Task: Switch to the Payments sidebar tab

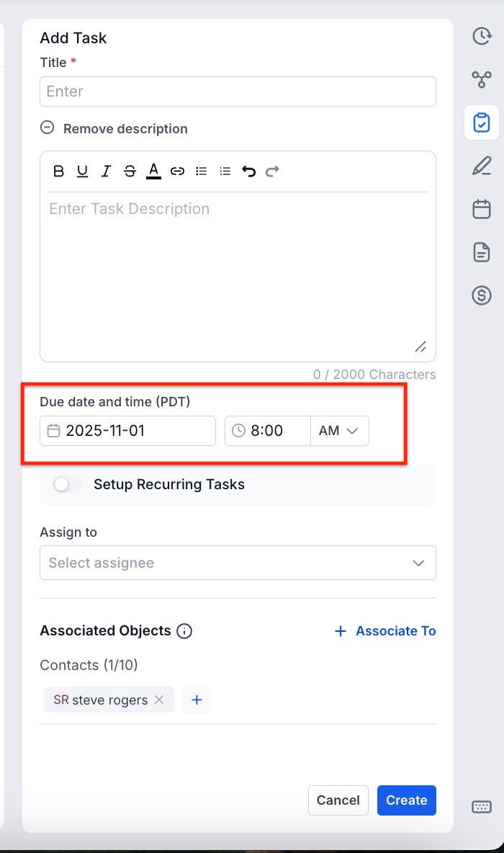Action: click(x=482, y=295)
